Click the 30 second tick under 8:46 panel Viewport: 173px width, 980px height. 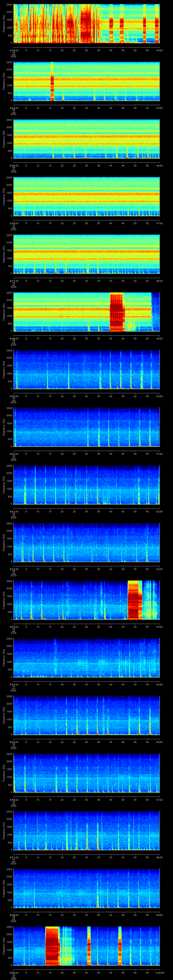[x=86, y=223]
